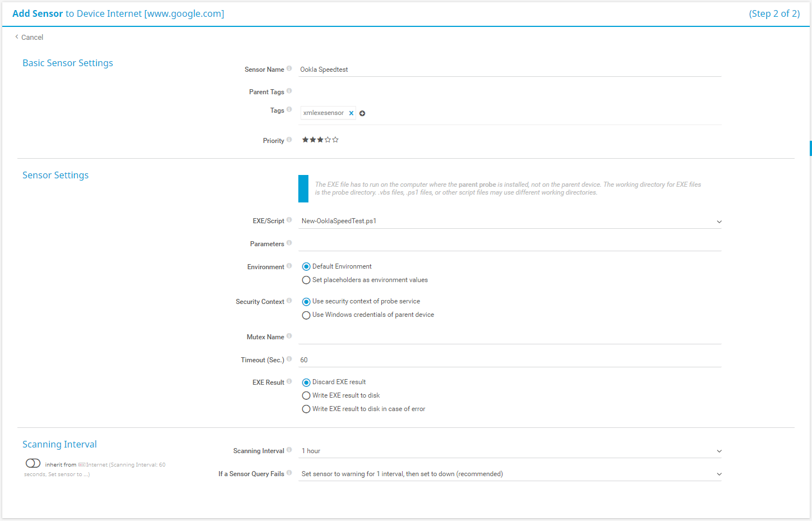The width and height of the screenshot is (812, 521).
Task: Open Sensor Name help info icon
Action: 289,68
